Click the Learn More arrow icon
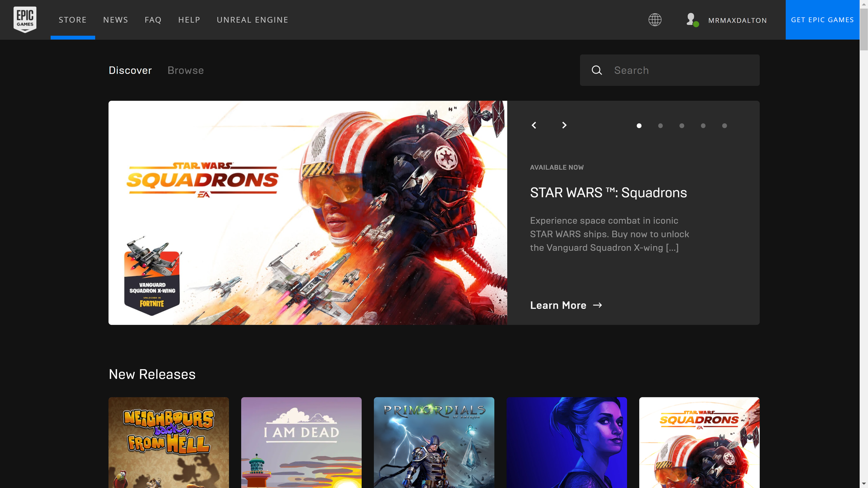Viewport: 868px width, 488px height. click(x=598, y=305)
